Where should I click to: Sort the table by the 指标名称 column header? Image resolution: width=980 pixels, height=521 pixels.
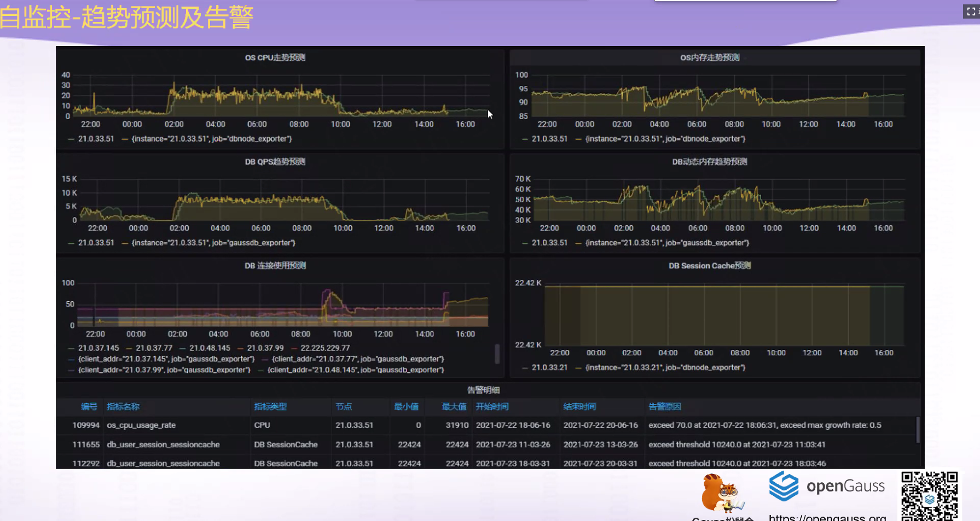click(123, 407)
